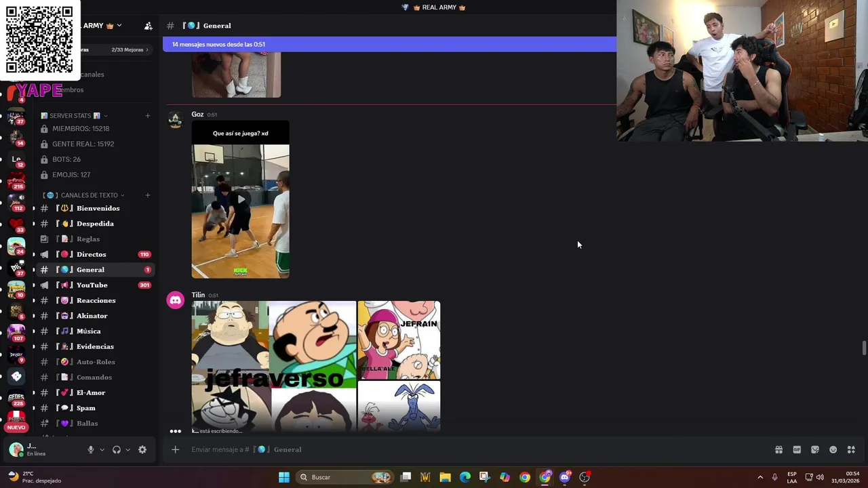868x488 pixels.
Task: Open the Akinator channel
Action: click(95, 316)
